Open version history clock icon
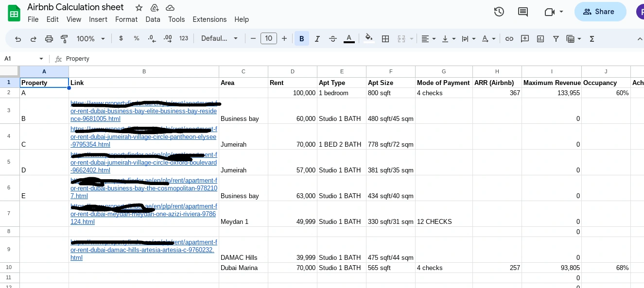Screen dimensions: 644x288 pyautogui.click(x=499, y=12)
